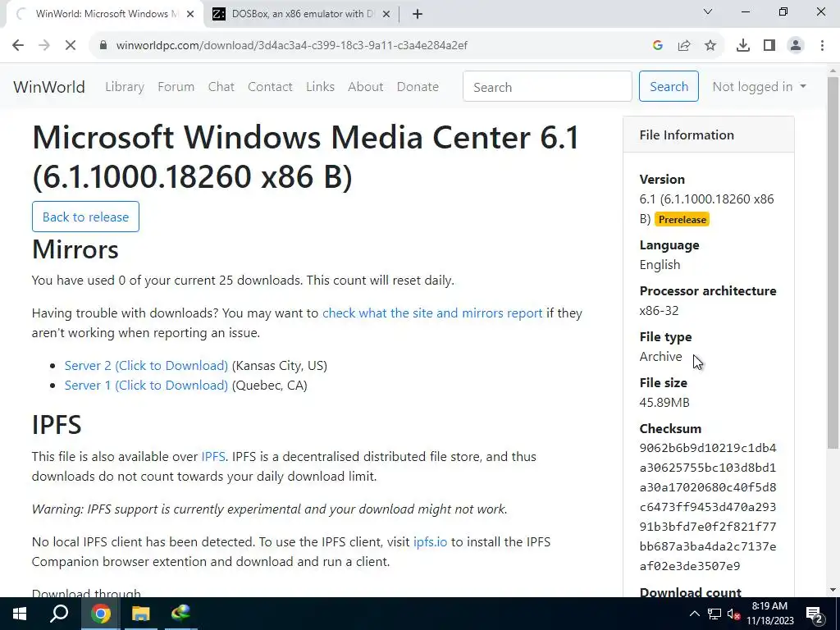The height and width of the screenshot is (630, 840).
Task: Click the forward navigation arrow
Action: (44, 46)
